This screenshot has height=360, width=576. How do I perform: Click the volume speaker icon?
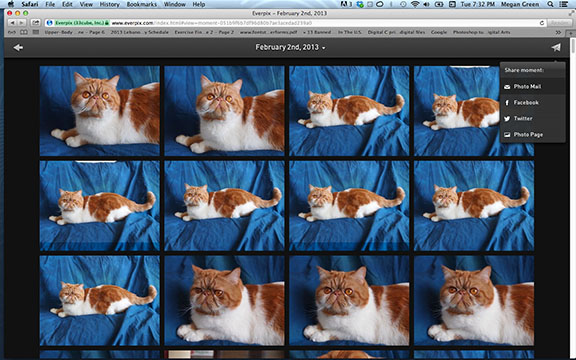(x=426, y=4)
